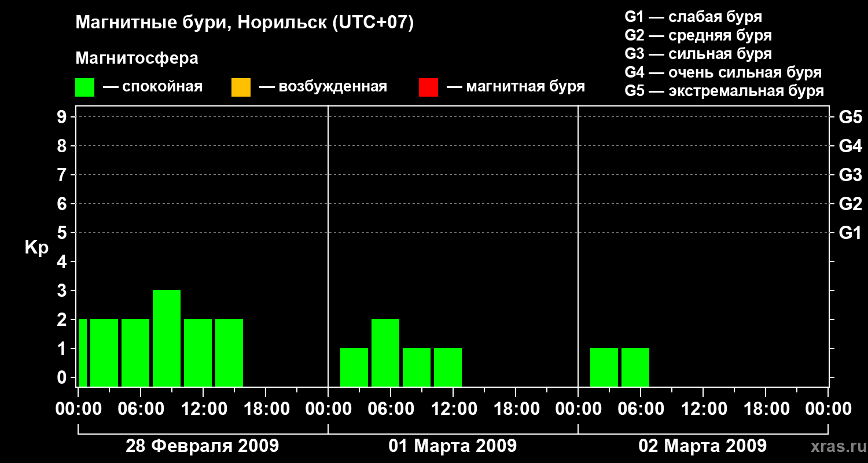This screenshot has width=868, height=463.
Task: Click legend label '— магнитная буря'
Action: tap(516, 87)
